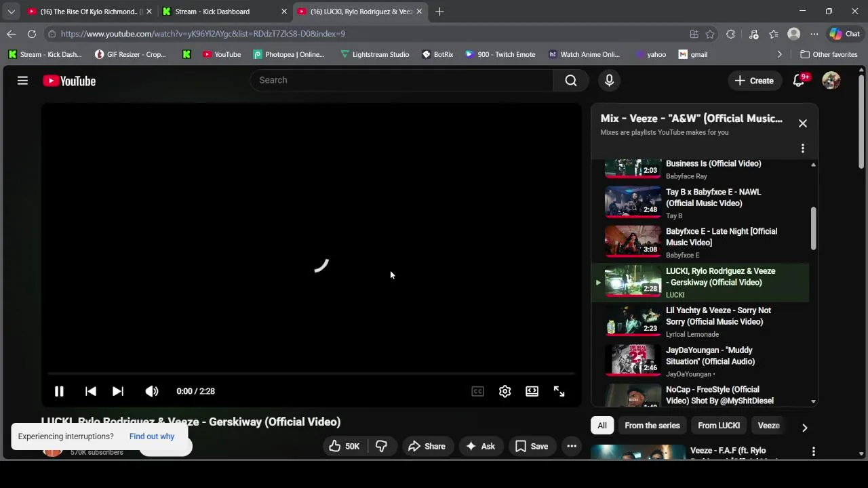This screenshot has width=868, height=488.
Task: Open the Mix playlist options menu
Action: click(803, 148)
